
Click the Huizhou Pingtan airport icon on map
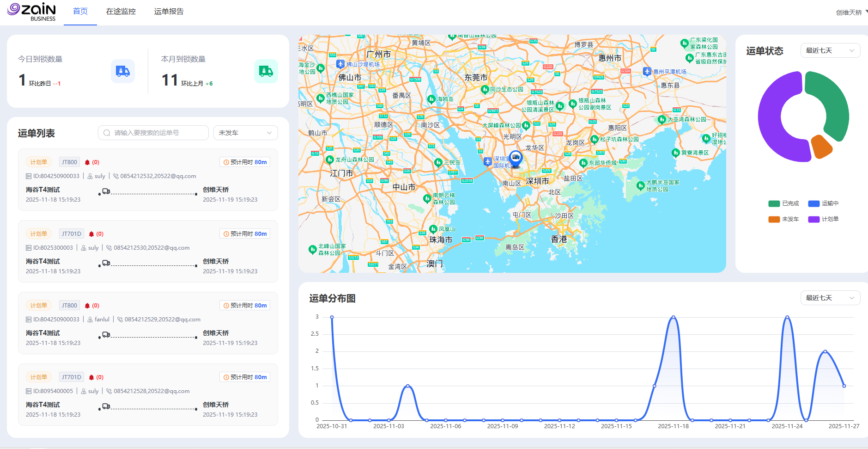[647, 71]
